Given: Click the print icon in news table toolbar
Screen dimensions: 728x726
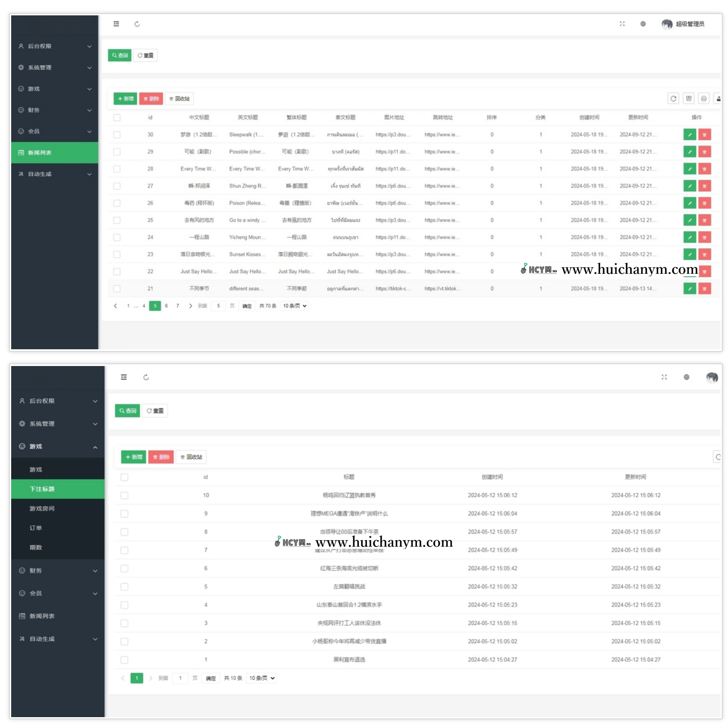Looking at the screenshot, I should 703,99.
